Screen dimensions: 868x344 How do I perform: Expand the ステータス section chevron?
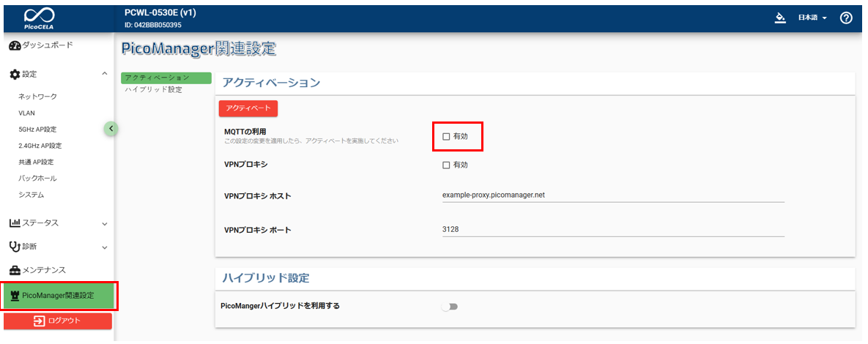[105, 224]
